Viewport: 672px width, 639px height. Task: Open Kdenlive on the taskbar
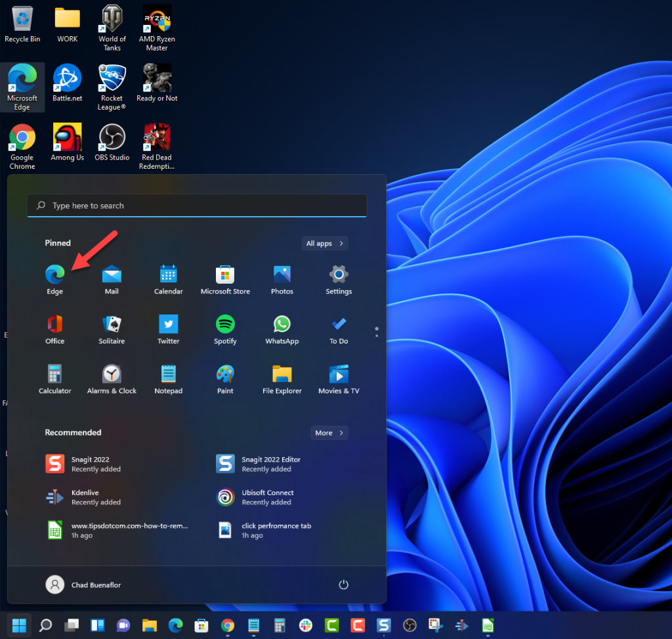click(x=461, y=626)
